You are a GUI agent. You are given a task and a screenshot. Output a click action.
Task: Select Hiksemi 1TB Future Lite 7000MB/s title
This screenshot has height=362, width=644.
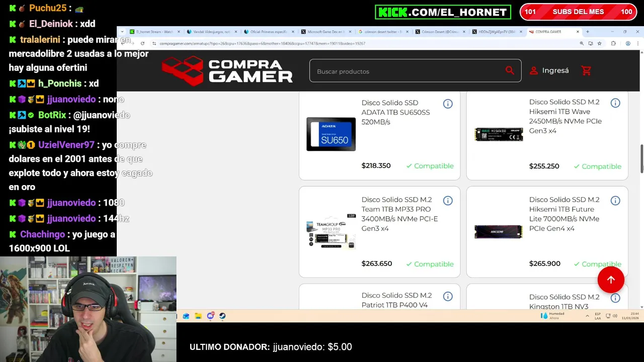[x=564, y=214]
